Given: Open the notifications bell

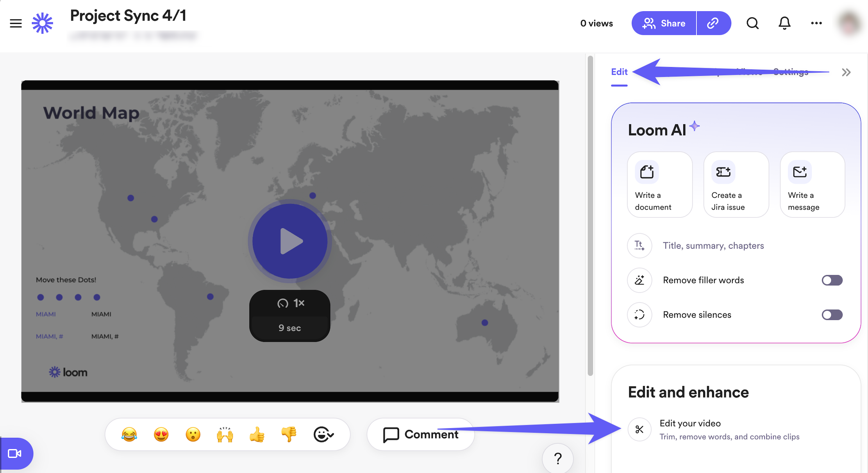Looking at the screenshot, I should (x=784, y=23).
